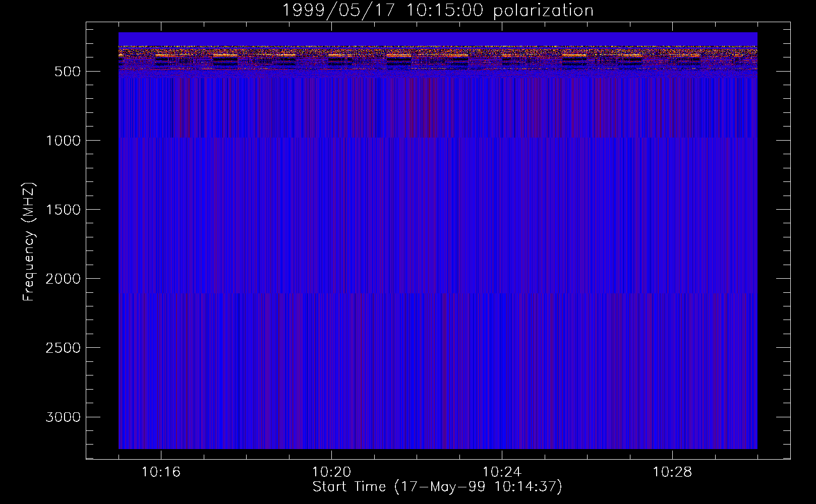
Task: Click the 2000 frequency tick label
Action: 63,279
